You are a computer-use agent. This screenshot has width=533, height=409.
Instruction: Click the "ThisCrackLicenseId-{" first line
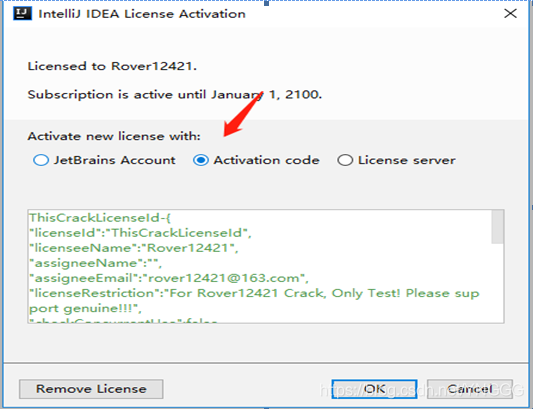pos(100,218)
